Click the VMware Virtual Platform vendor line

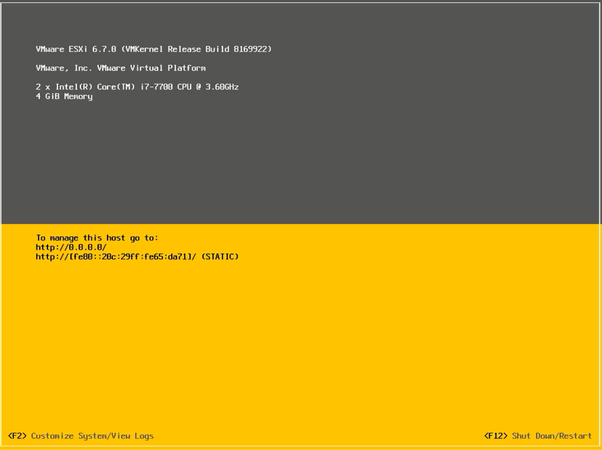121,68
